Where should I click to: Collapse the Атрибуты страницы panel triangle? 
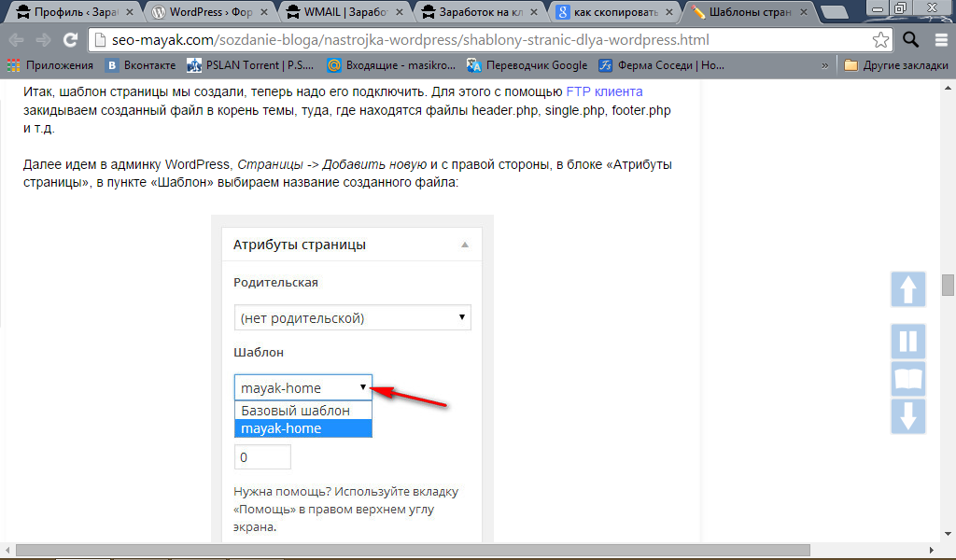(465, 245)
